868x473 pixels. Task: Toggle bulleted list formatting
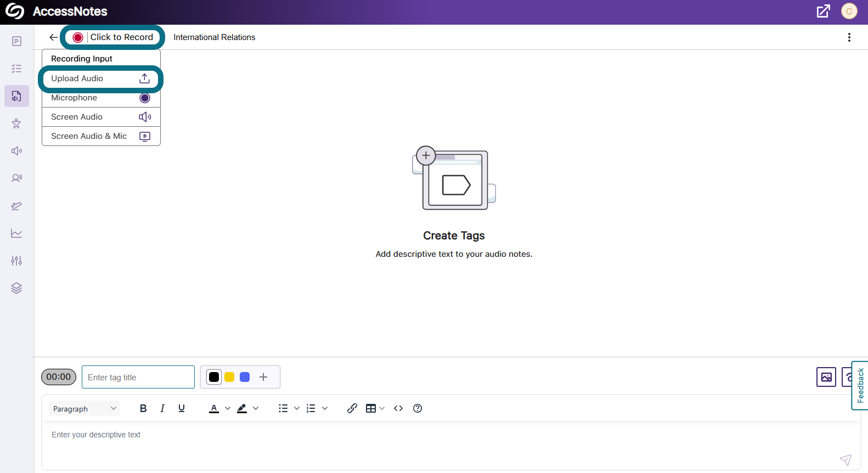pyautogui.click(x=283, y=408)
